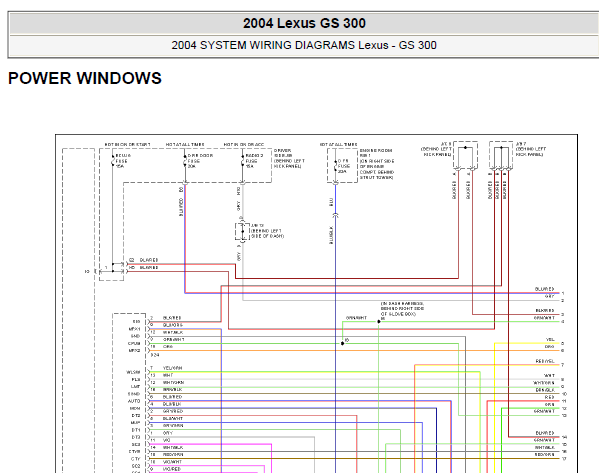Select the 'BLU/WHT' wire color label

pyautogui.click(x=173, y=419)
